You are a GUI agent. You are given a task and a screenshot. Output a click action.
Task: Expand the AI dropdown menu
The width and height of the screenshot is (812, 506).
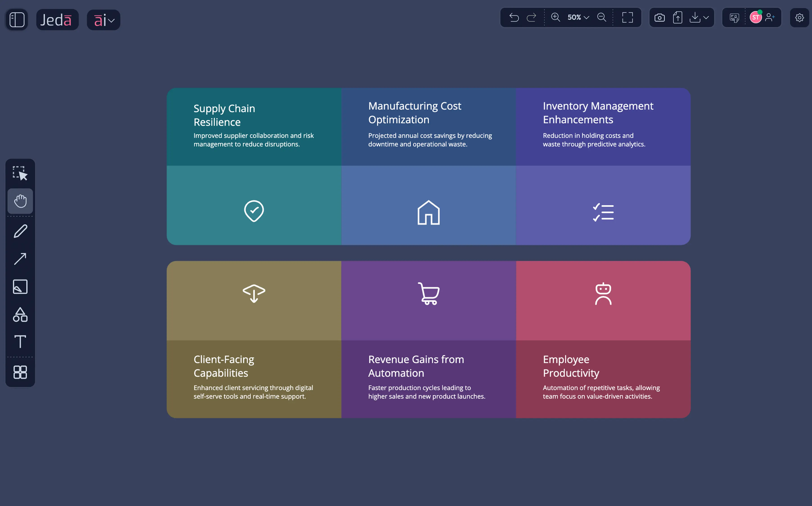104,20
